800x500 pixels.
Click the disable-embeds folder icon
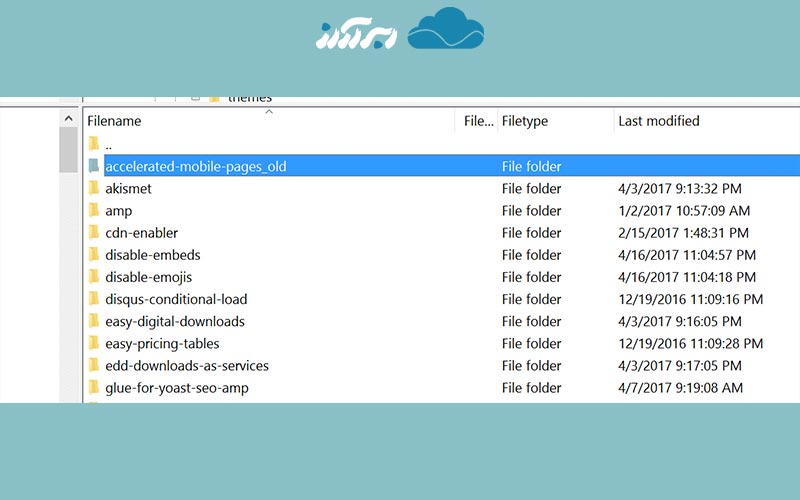94,255
